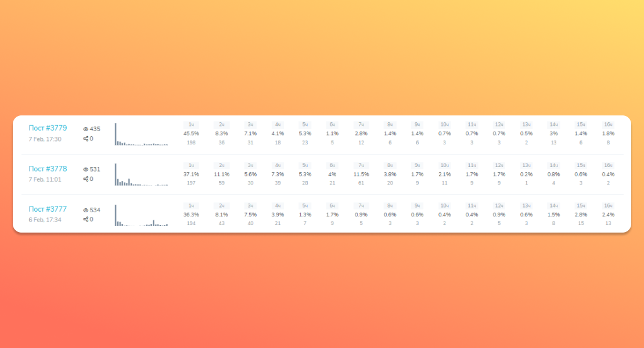Click the eye views icon beside 531
The width and height of the screenshot is (644, 348).
(85, 169)
